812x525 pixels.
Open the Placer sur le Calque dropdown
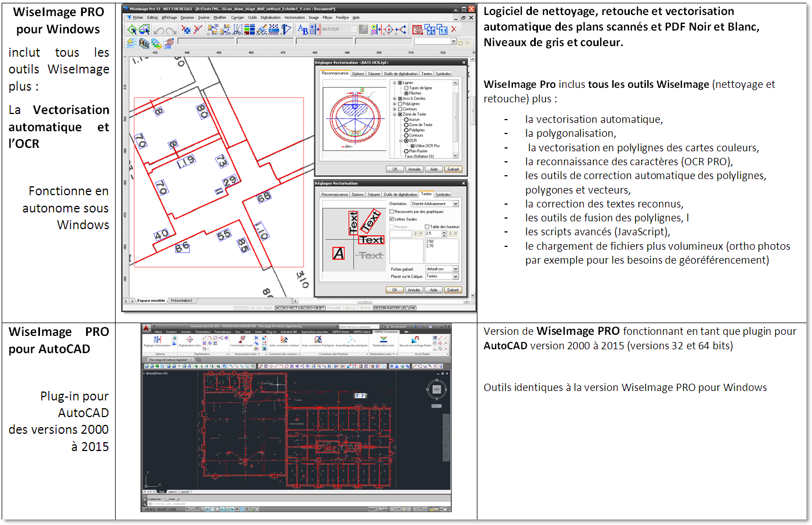(x=442, y=276)
